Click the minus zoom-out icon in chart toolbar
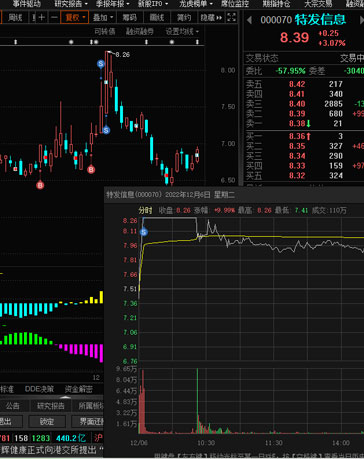The height and width of the screenshot is (459, 364). pyautogui.click(x=55, y=17)
